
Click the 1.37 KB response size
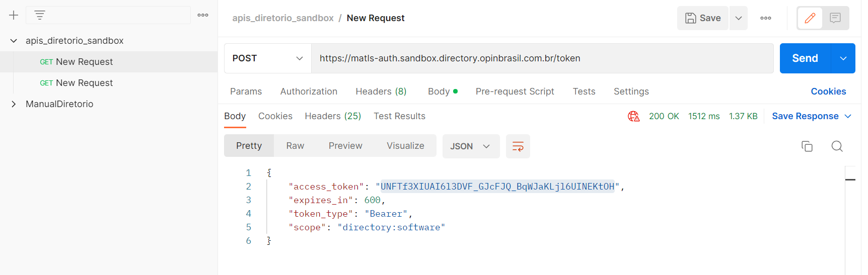tap(743, 116)
